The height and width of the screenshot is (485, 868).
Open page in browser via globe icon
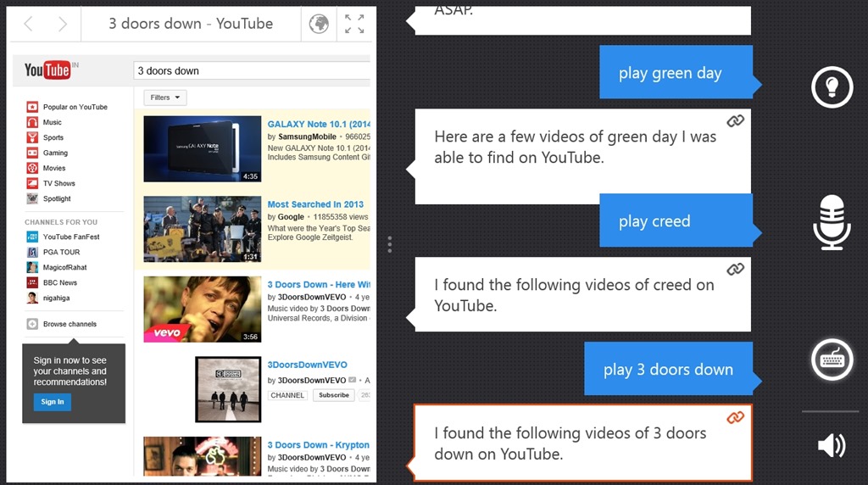click(319, 24)
